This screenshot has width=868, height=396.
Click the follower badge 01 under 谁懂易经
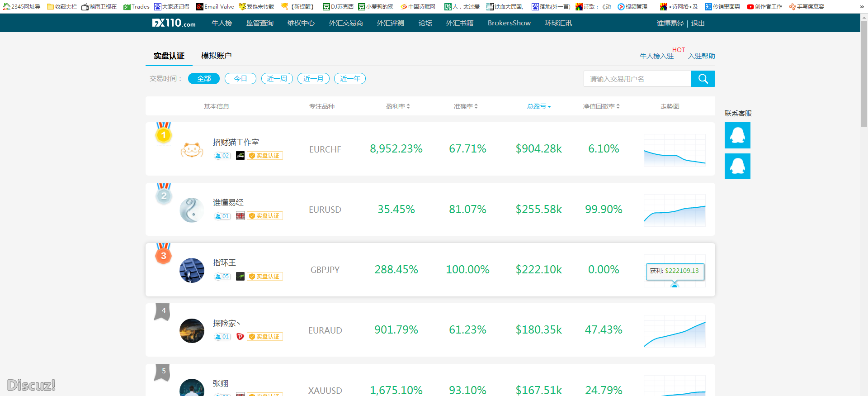click(x=222, y=216)
